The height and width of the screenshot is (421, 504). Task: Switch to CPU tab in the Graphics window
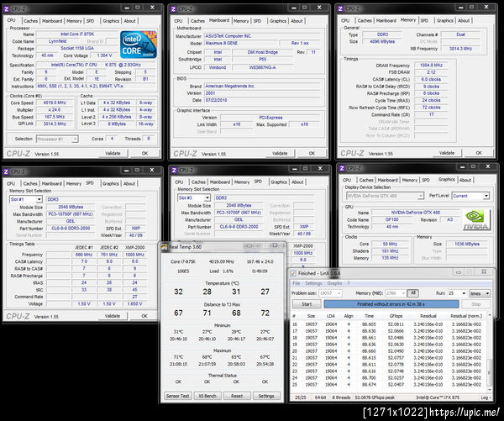click(347, 180)
